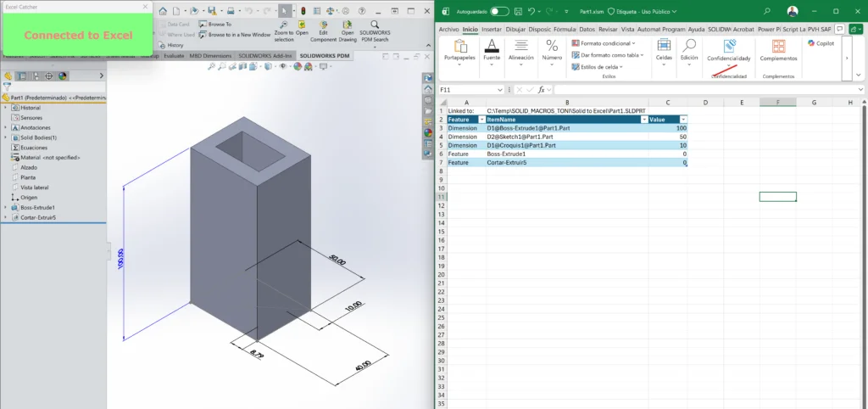Click the Complementos button

[778, 50]
